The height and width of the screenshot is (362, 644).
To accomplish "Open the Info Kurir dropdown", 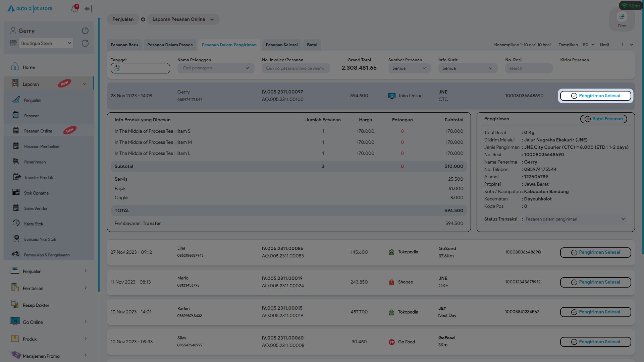I will (467, 68).
